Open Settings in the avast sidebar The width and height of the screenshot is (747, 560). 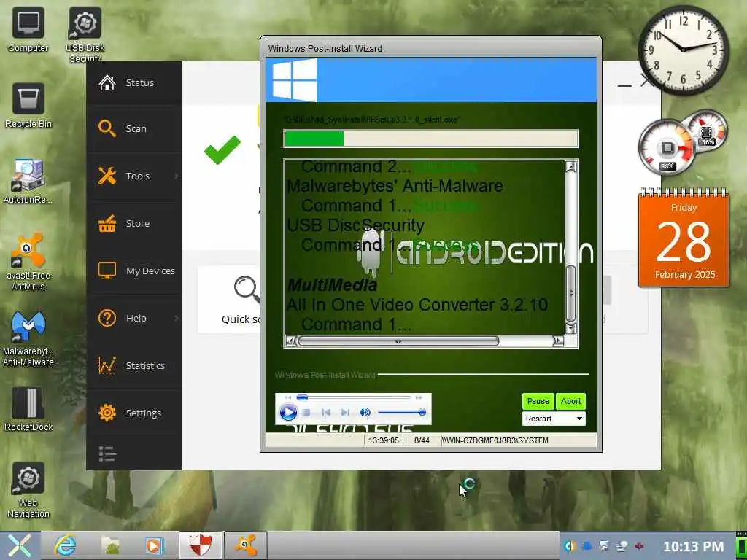click(x=134, y=413)
